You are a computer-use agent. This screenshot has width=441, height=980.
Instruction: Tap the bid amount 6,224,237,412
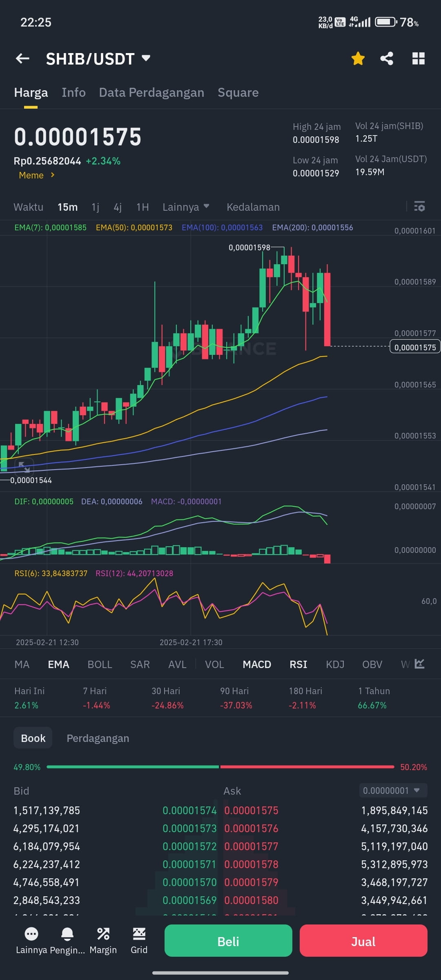[47, 864]
